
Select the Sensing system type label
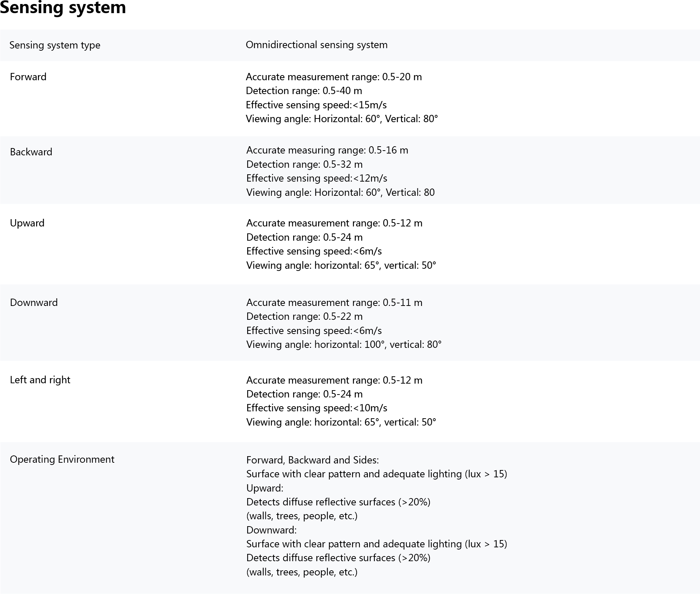click(x=55, y=45)
